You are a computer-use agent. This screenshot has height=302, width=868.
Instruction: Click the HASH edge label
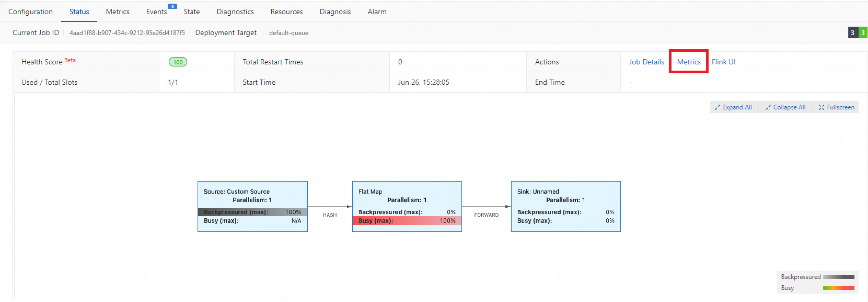pyautogui.click(x=330, y=215)
